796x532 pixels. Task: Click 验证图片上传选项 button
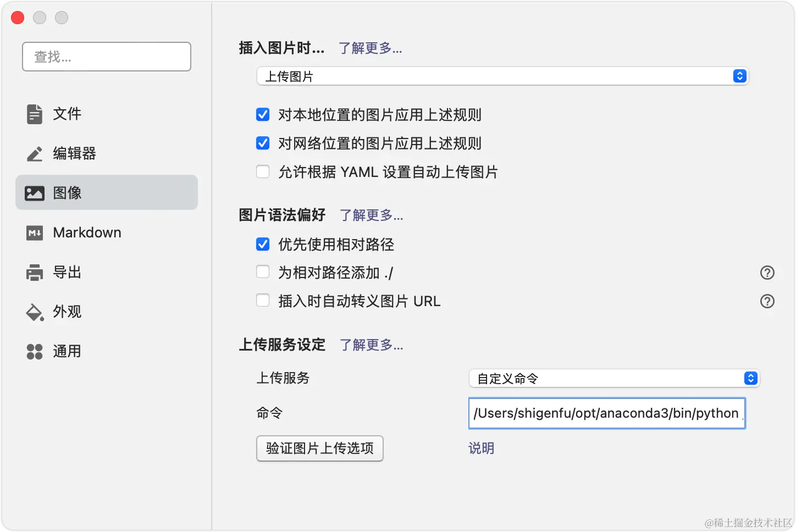319,448
